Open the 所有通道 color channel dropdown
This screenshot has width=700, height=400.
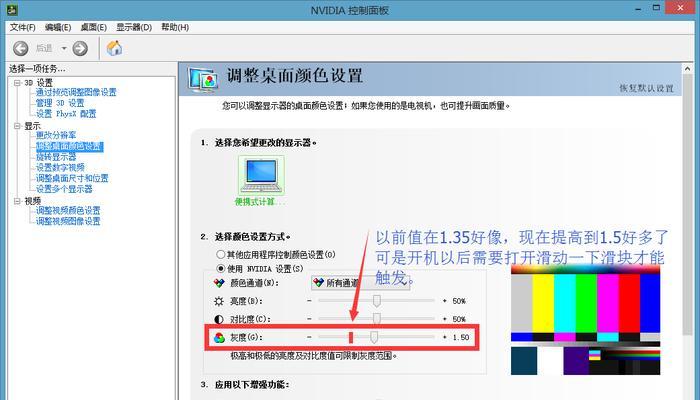[x=360, y=283]
